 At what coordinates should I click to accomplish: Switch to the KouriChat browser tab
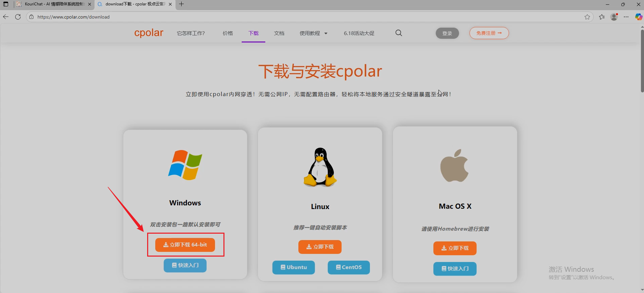tap(54, 4)
